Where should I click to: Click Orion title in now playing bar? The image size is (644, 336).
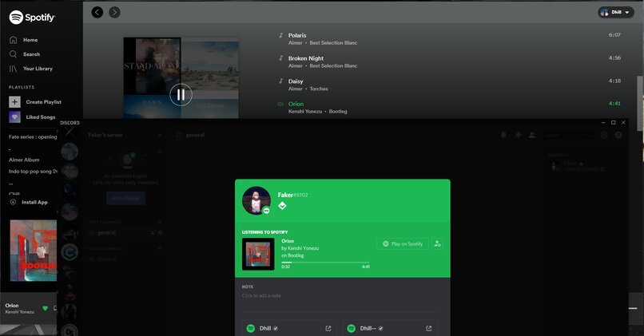pyautogui.click(x=12, y=305)
